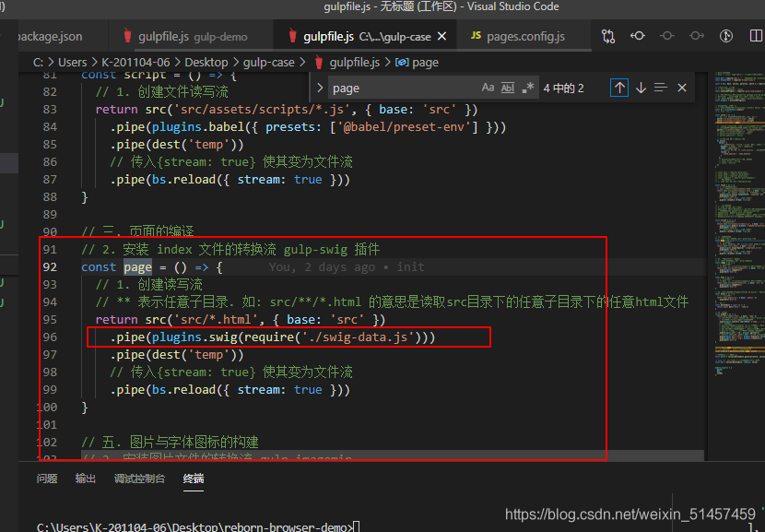
Task: Click 'K-201104-06' breadcrumb segment
Action: tap(135, 63)
